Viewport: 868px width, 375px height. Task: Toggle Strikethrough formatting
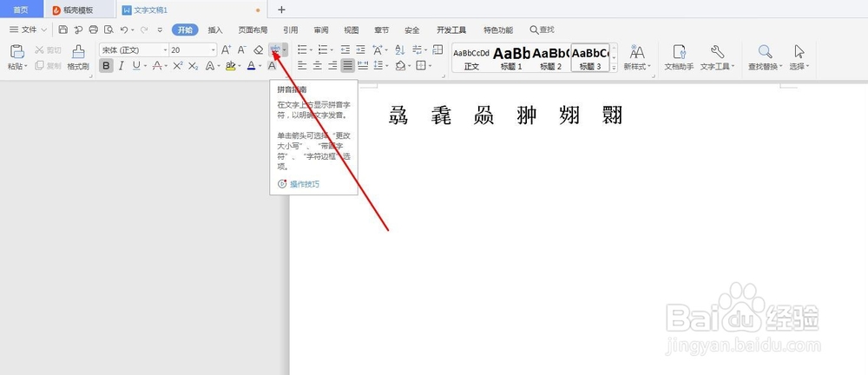pyautogui.click(x=156, y=66)
